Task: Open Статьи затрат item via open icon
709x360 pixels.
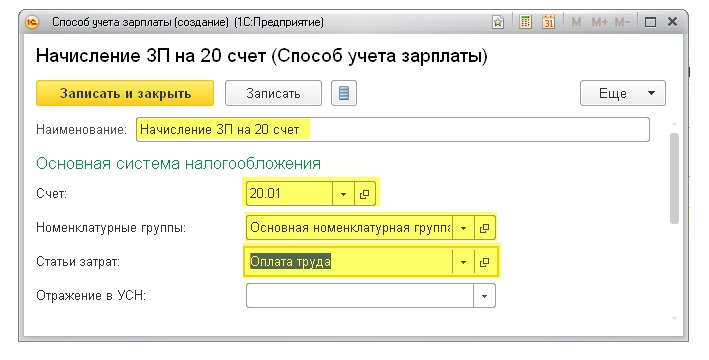Action: pos(484,262)
